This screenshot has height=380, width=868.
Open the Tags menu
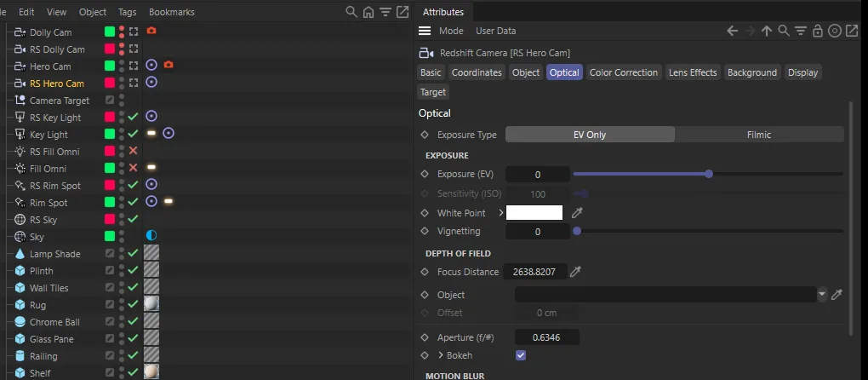coord(128,12)
